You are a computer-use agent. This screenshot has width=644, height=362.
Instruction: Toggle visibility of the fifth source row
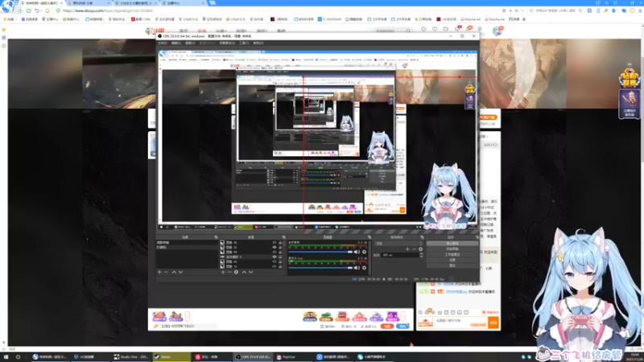coord(275,261)
